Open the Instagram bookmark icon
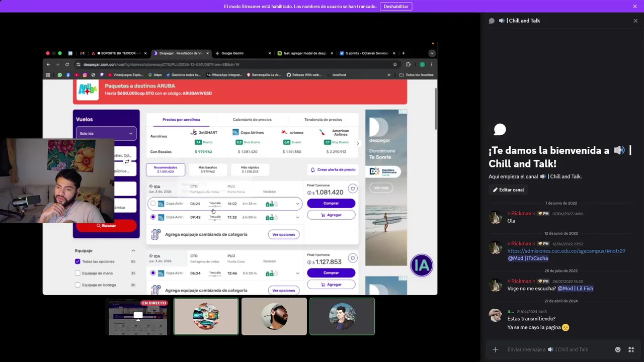Screen dimensions: 644x362 [x=85, y=75]
